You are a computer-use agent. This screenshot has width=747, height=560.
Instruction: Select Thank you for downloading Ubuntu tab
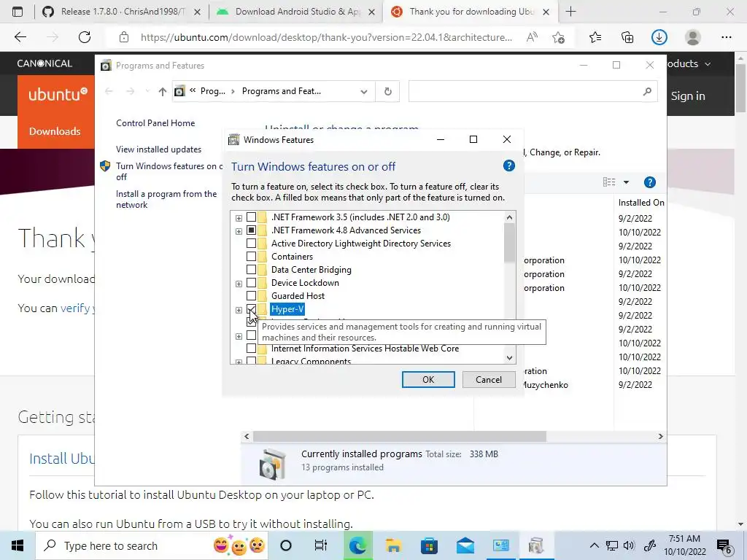point(470,12)
